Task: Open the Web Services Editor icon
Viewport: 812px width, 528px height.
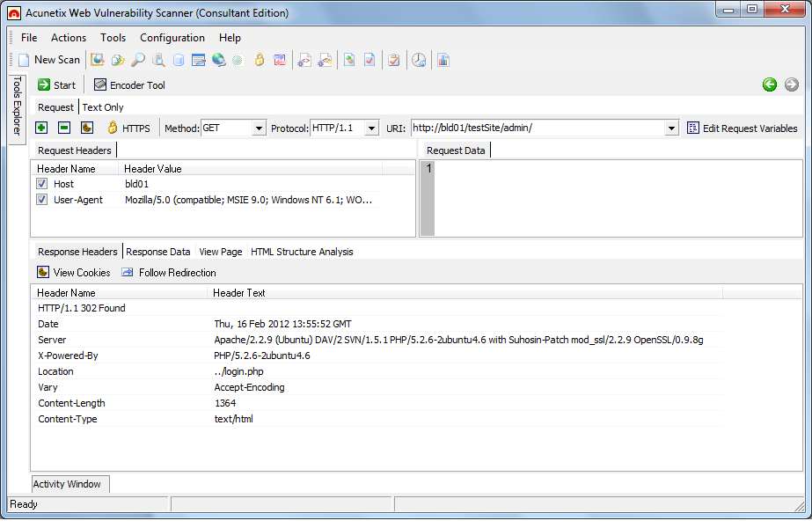Action: (325, 60)
